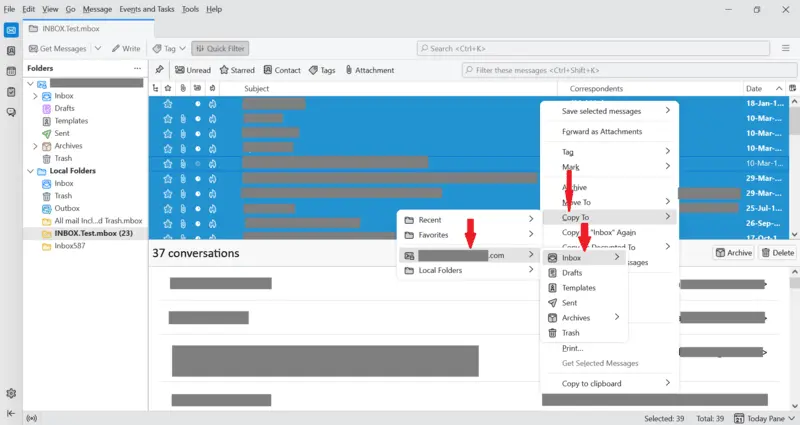Image resolution: width=800 pixels, height=425 pixels.
Task: Toggle the Attachment quick filter
Action: [369, 70]
